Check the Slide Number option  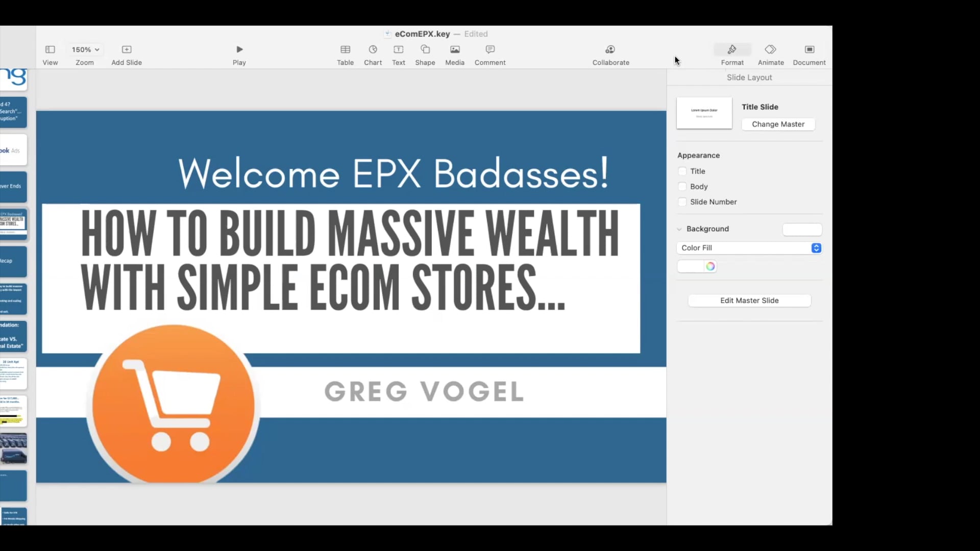(682, 202)
